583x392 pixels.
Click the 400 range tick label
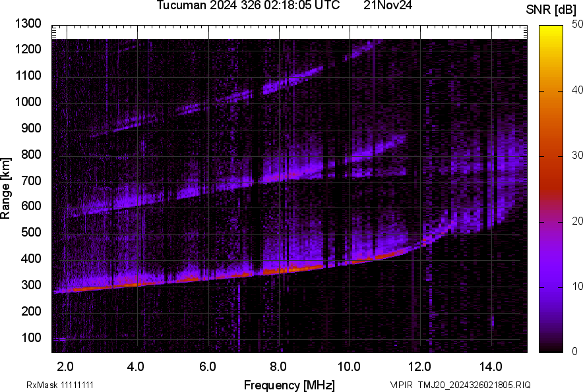click(x=32, y=259)
